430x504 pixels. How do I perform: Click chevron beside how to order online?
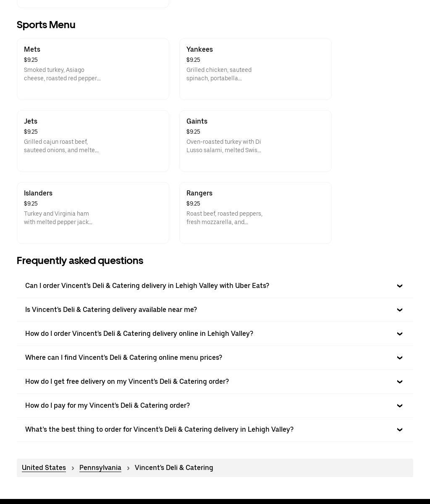click(400, 334)
